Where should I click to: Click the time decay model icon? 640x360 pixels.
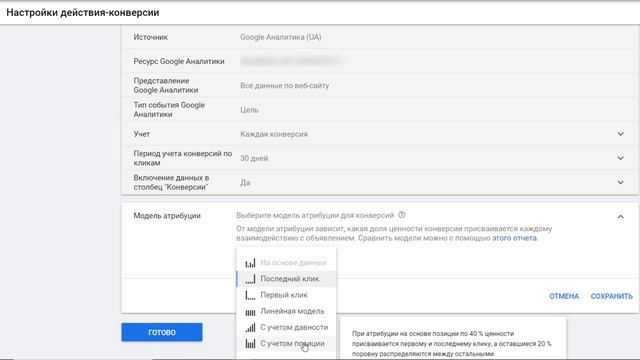(x=250, y=327)
